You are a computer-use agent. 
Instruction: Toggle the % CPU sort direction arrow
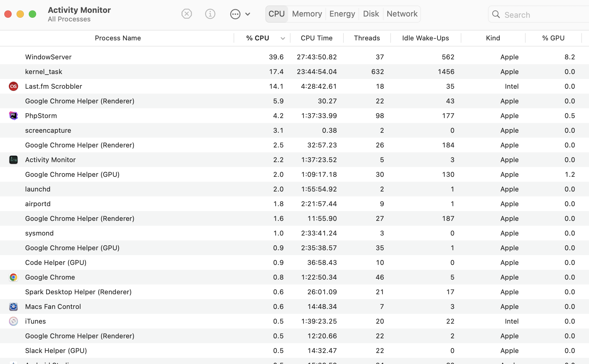click(x=283, y=38)
